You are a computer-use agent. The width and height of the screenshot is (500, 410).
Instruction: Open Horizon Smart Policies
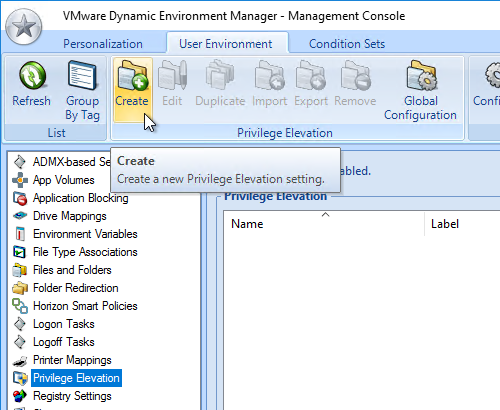pyautogui.click(x=85, y=306)
